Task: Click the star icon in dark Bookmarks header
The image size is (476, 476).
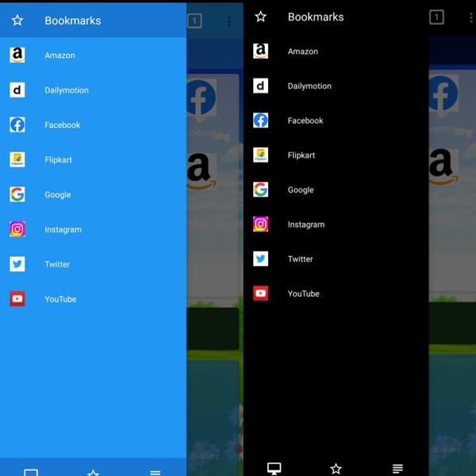Action: click(x=260, y=17)
